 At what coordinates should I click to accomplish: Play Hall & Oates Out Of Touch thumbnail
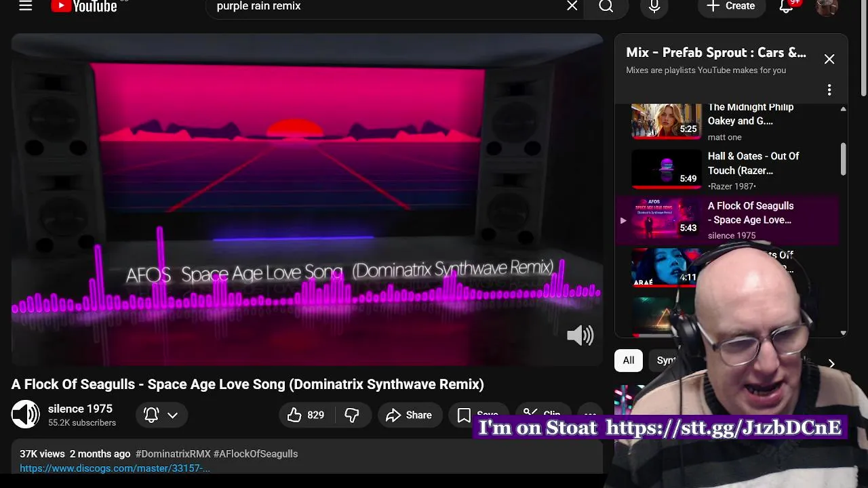coord(667,169)
